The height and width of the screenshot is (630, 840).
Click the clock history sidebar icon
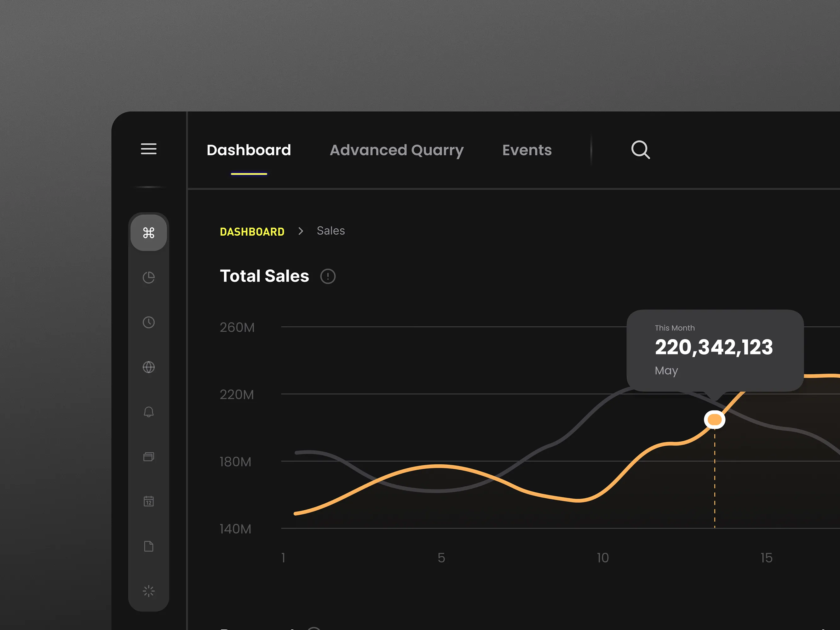click(148, 323)
